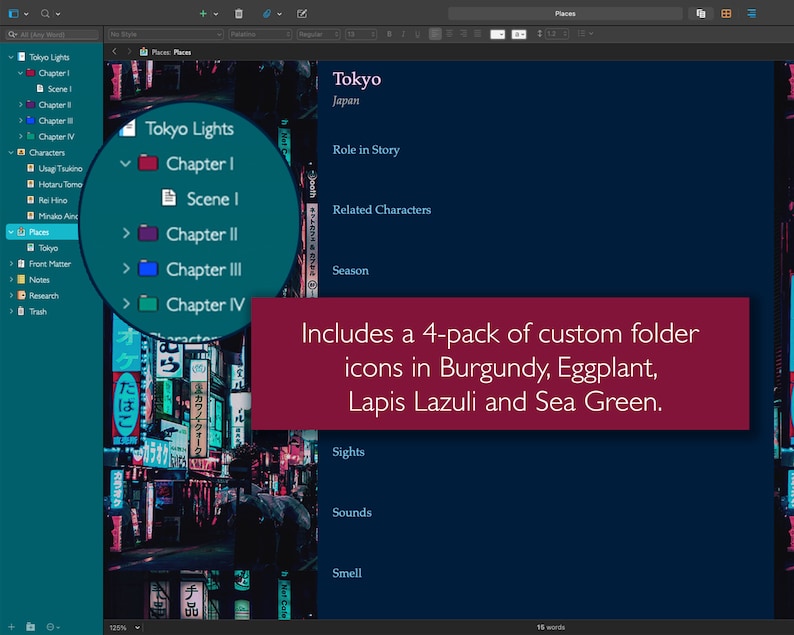794x635 pixels.
Task: Open the project search magnifier icon
Action: click(x=45, y=14)
